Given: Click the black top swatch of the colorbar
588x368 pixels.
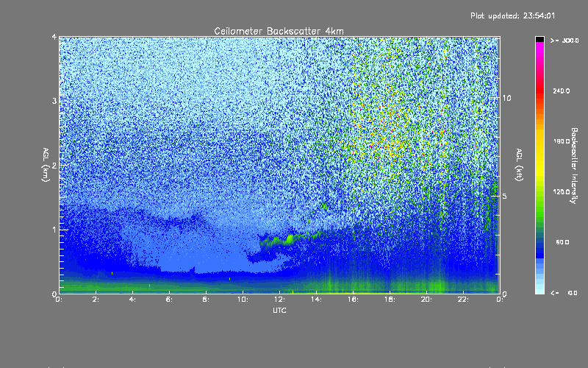Looking at the screenshot, I should click(539, 39).
